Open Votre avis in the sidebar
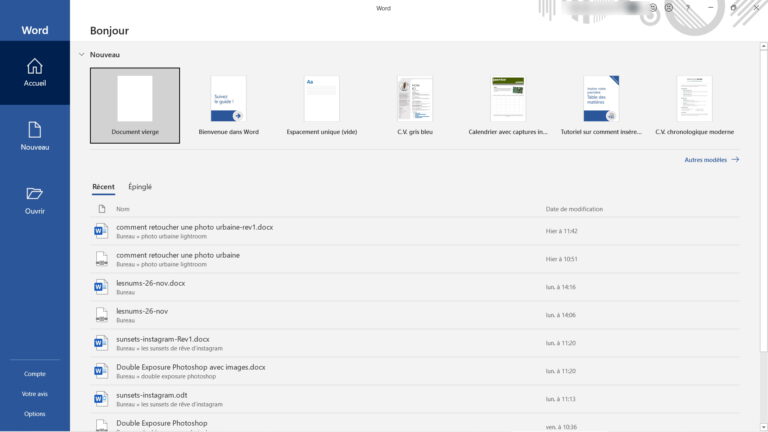The height and width of the screenshot is (432, 768). [x=35, y=394]
